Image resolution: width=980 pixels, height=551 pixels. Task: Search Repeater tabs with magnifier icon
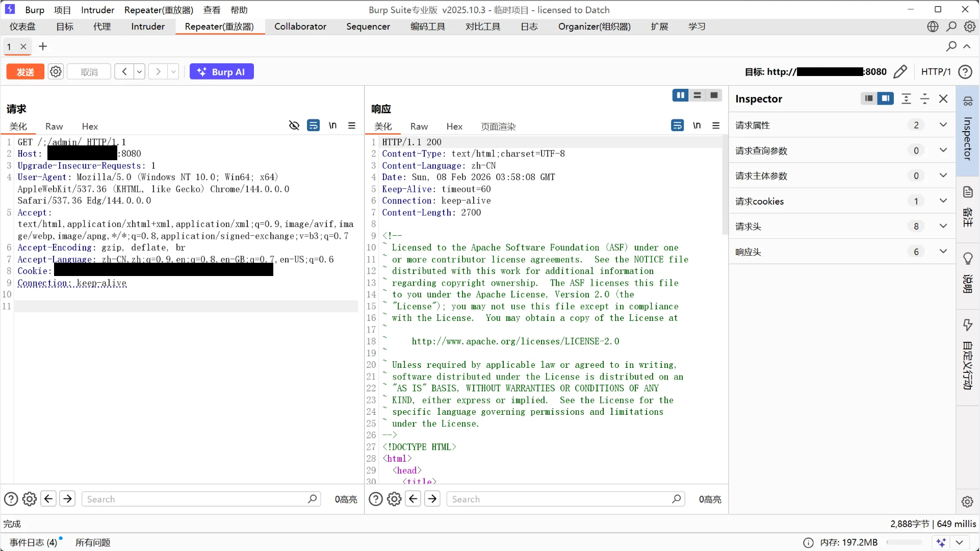pos(951,46)
